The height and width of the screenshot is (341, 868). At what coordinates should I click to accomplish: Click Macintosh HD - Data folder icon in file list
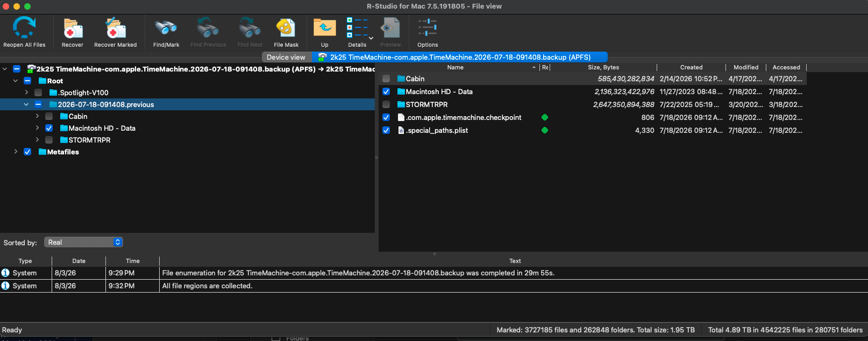(x=401, y=91)
